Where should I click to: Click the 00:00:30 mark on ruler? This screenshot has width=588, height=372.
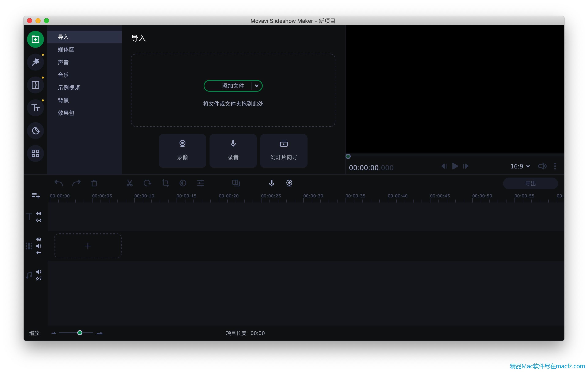pyautogui.click(x=313, y=196)
